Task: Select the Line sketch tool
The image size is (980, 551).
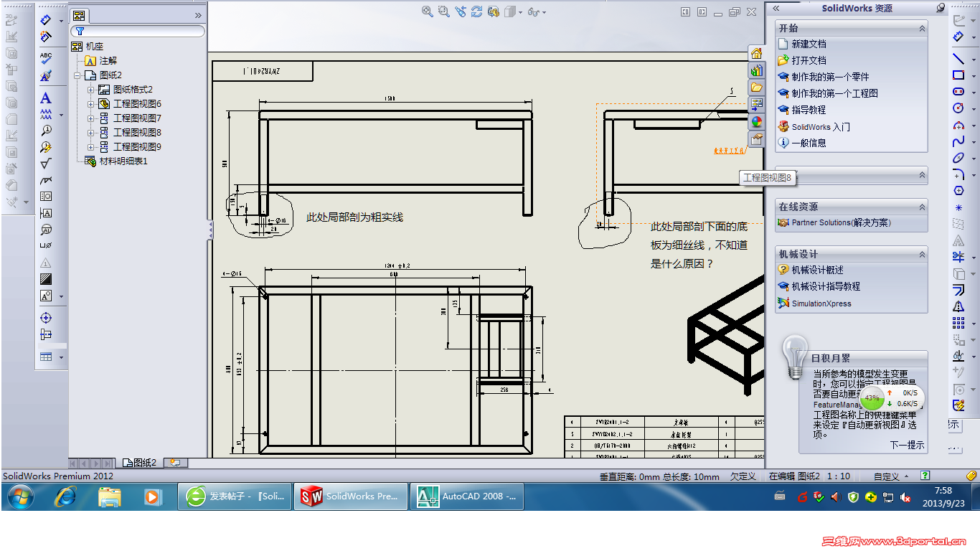Action: 958,59
